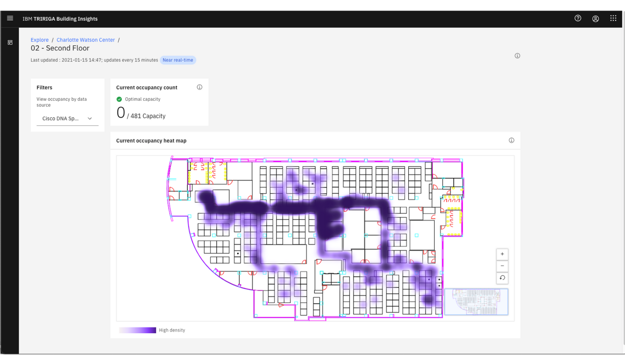
Task: Open the IBM app switcher grid icon
Action: (613, 18)
